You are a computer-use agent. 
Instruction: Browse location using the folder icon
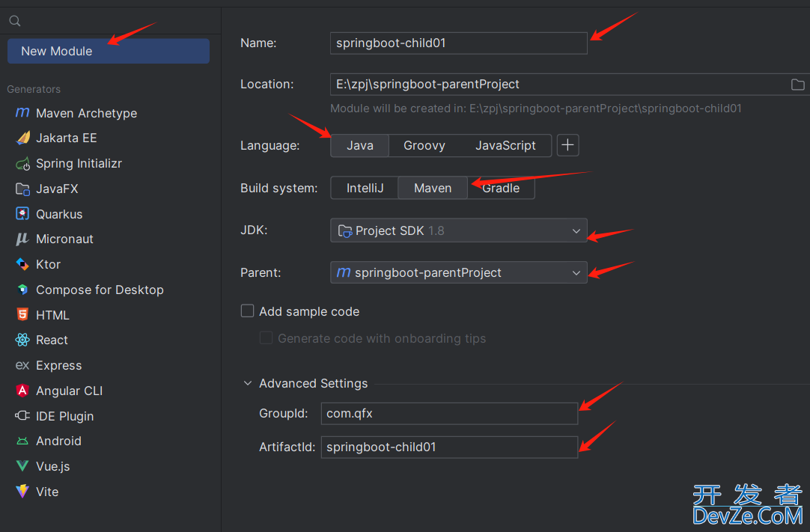pyautogui.click(x=797, y=85)
